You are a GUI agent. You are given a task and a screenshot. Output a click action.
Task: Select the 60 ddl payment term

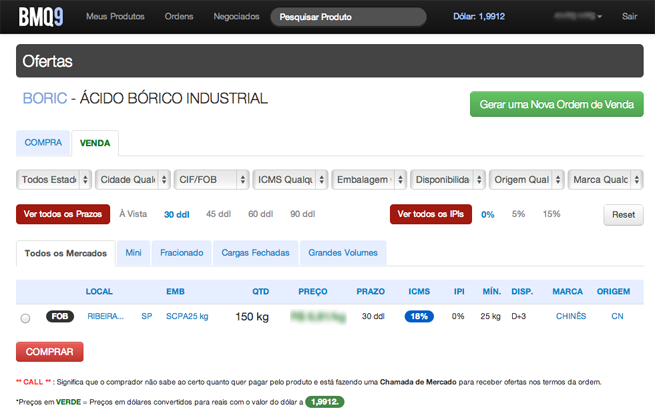(261, 214)
